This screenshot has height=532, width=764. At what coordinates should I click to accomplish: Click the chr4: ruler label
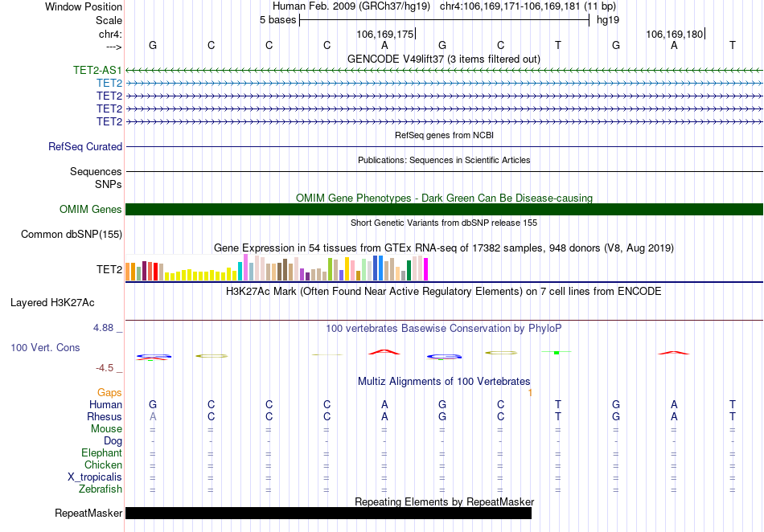pyautogui.click(x=111, y=34)
